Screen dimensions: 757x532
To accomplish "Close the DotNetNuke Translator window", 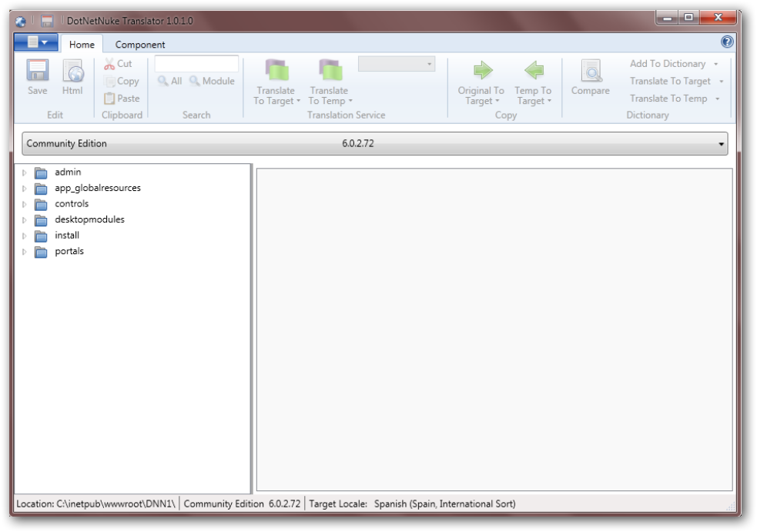I will click(718, 18).
